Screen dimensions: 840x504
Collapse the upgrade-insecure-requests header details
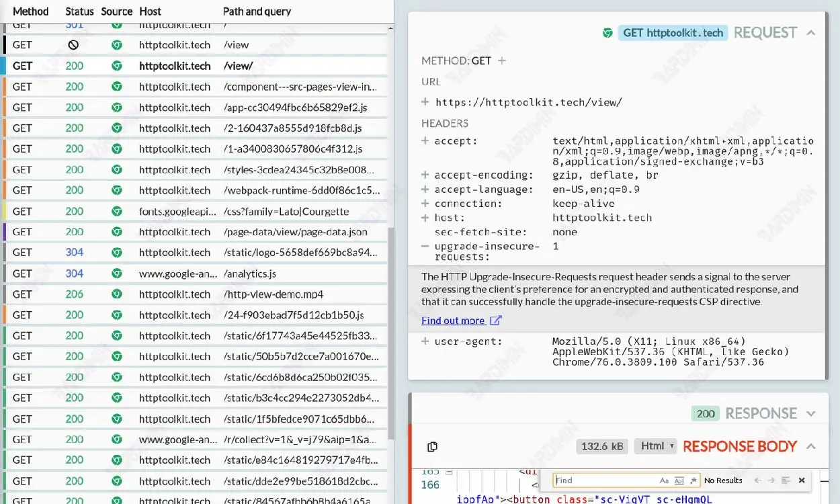pos(425,247)
